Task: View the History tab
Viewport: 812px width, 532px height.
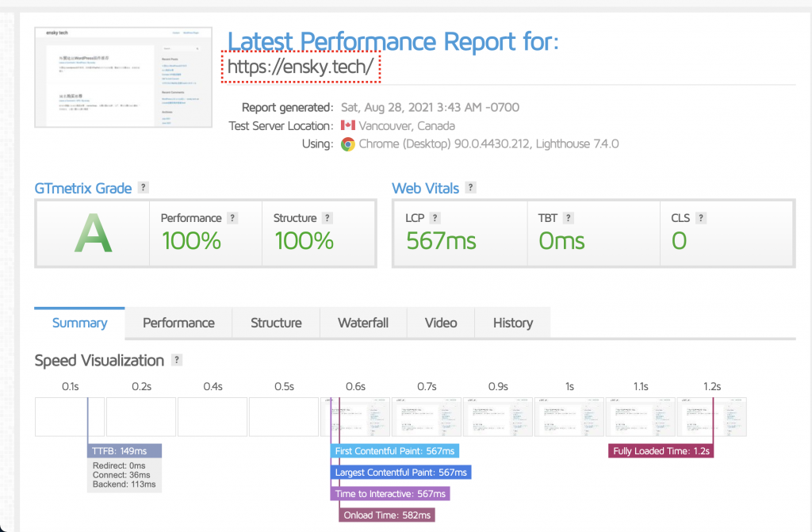Action: point(512,323)
